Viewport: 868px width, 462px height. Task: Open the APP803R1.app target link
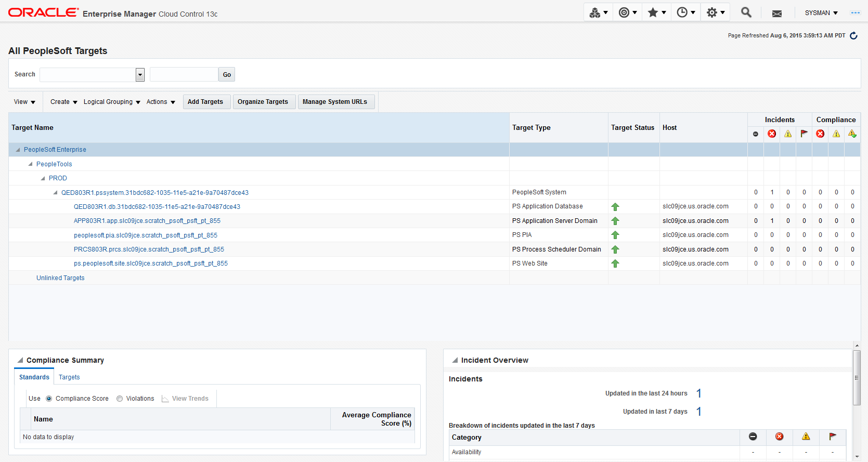[147, 221]
